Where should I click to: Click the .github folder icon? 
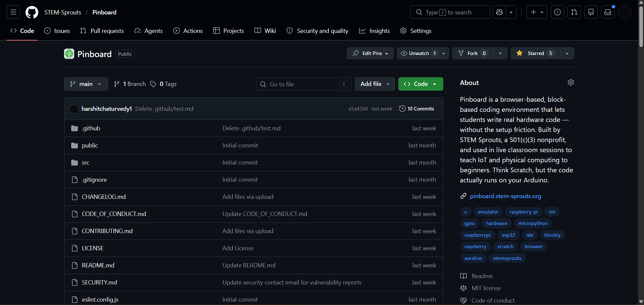coord(75,128)
